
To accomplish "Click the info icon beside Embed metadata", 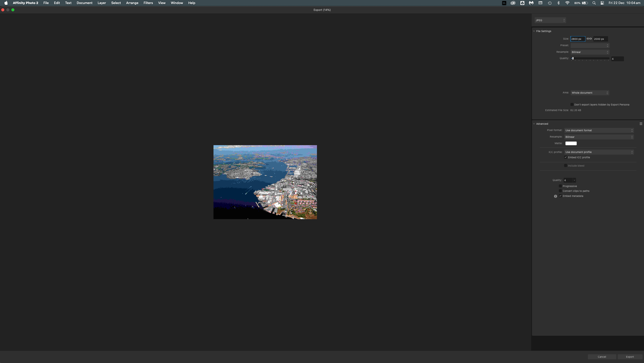I will [x=555, y=196].
